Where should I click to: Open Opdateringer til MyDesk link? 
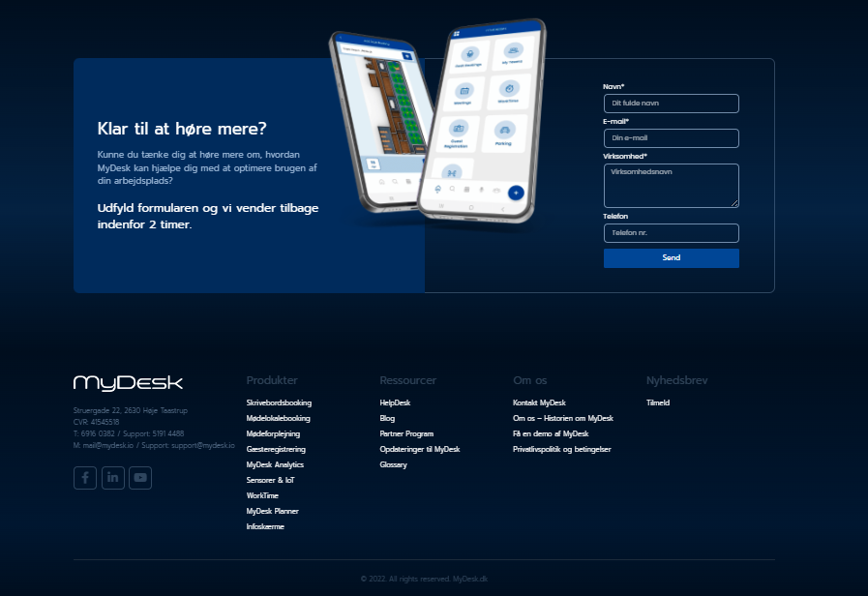(x=420, y=449)
